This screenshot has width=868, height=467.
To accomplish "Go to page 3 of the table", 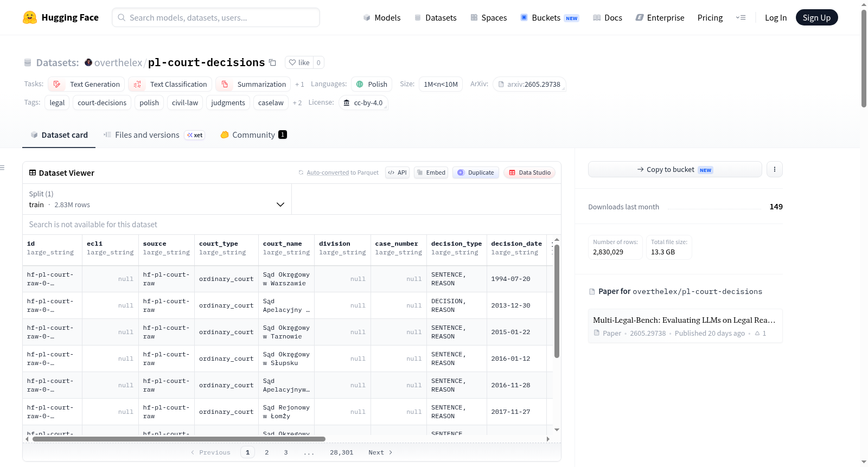I will pyautogui.click(x=286, y=452).
